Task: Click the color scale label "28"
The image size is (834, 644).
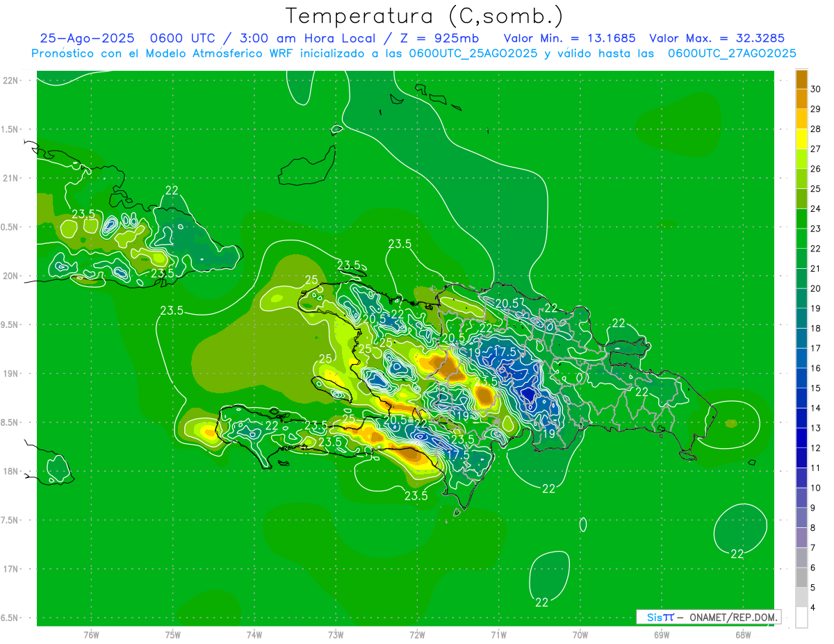Action: pos(815,129)
